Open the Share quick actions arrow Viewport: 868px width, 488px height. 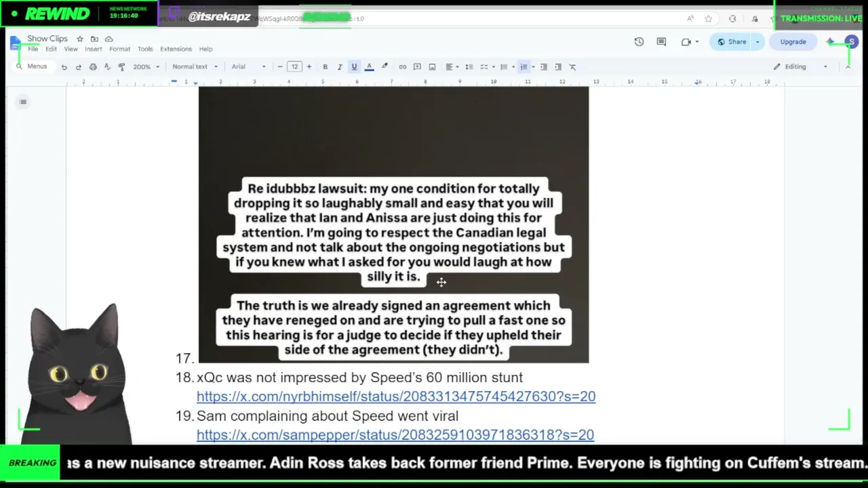pos(757,42)
